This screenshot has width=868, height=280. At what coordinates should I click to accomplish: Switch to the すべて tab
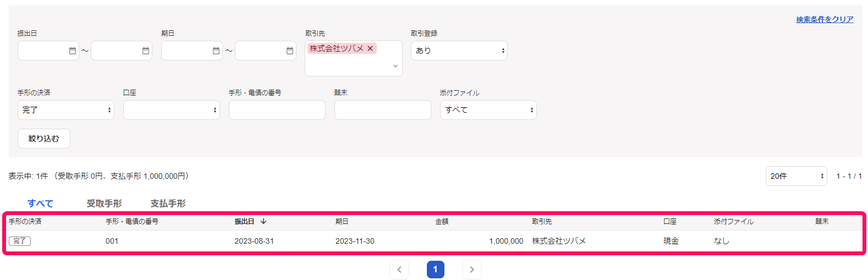coord(41,204)
